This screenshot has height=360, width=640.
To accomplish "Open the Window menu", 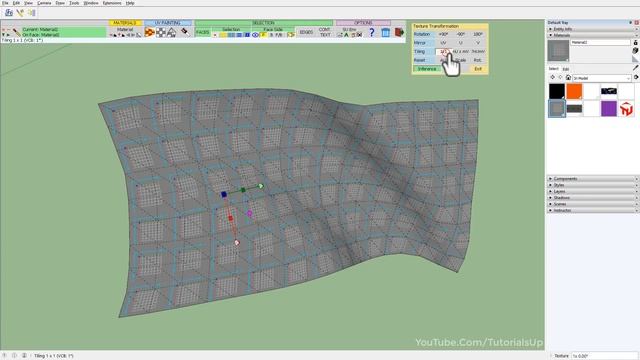I will 91,3.
